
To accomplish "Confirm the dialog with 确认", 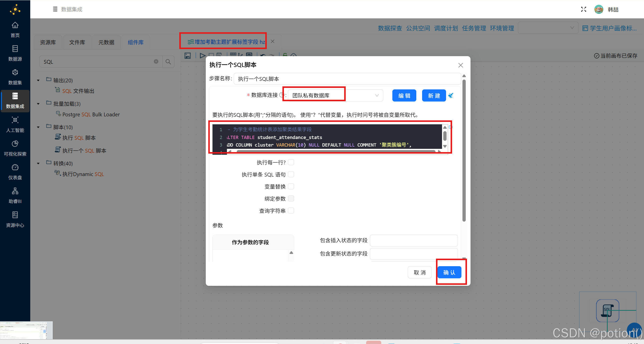I will pyautogui.click(x=449, y=272).
